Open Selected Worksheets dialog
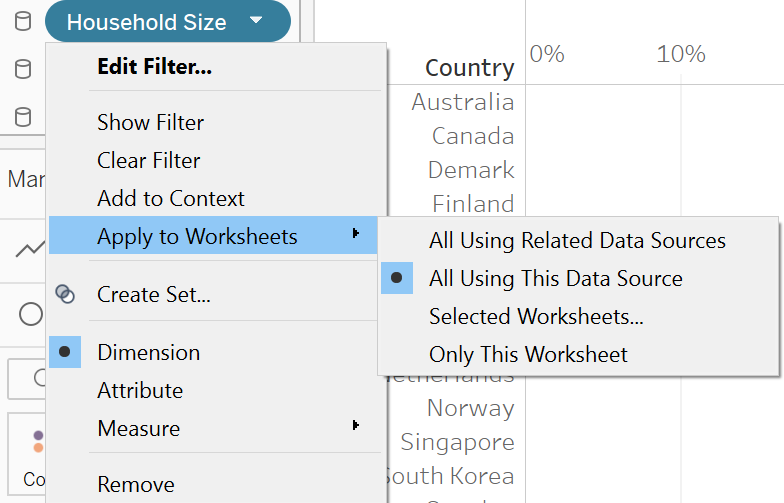The height and width of the screenshot is (503, 784). (x=536, y=317)
